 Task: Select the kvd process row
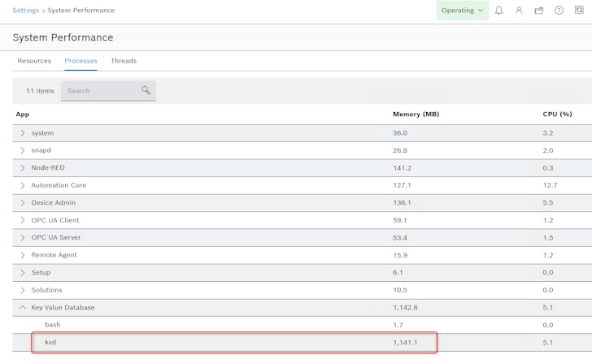(234, 342)
